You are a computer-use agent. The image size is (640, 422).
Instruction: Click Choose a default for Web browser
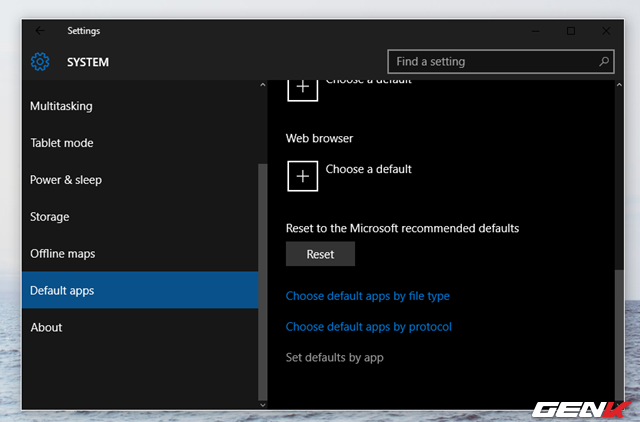pos(369,169)
